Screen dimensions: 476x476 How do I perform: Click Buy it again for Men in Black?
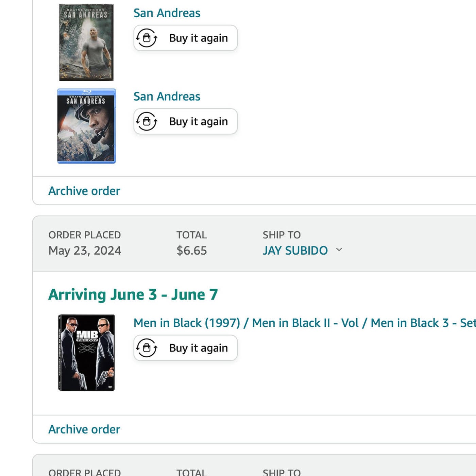pos(185,348)
